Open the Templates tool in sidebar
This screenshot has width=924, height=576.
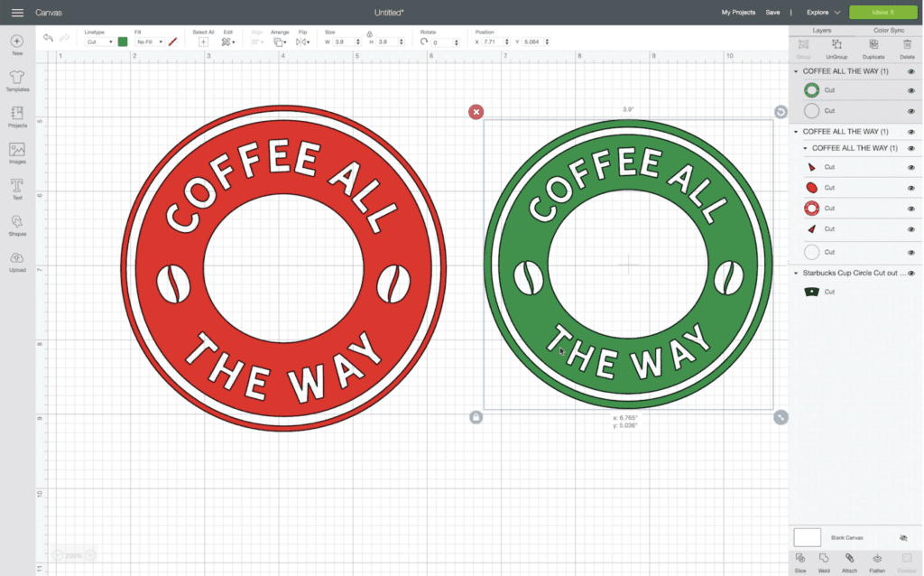[17, 81]
